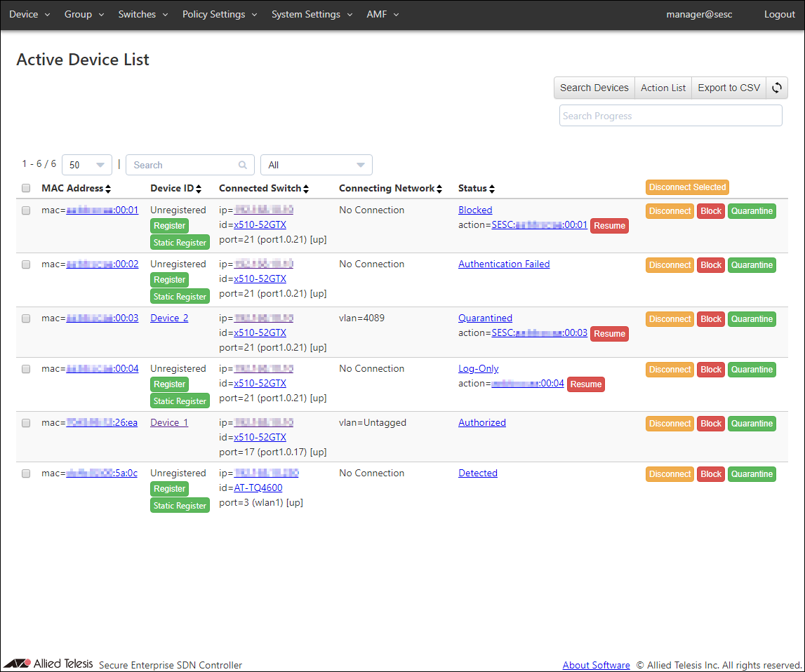Sort by MAC Address column arrows

[x=108, y=189]
